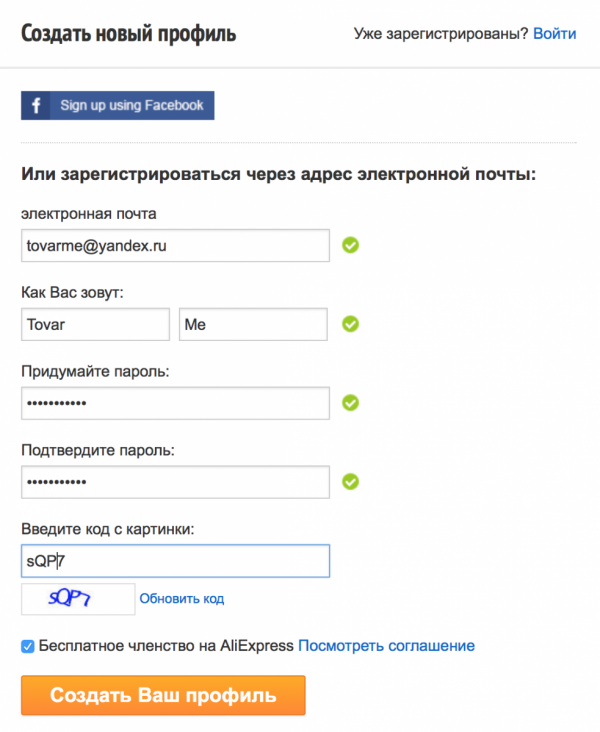
Task: Click green checkmark beside confirm password field
Action: [x=350, y=482]
